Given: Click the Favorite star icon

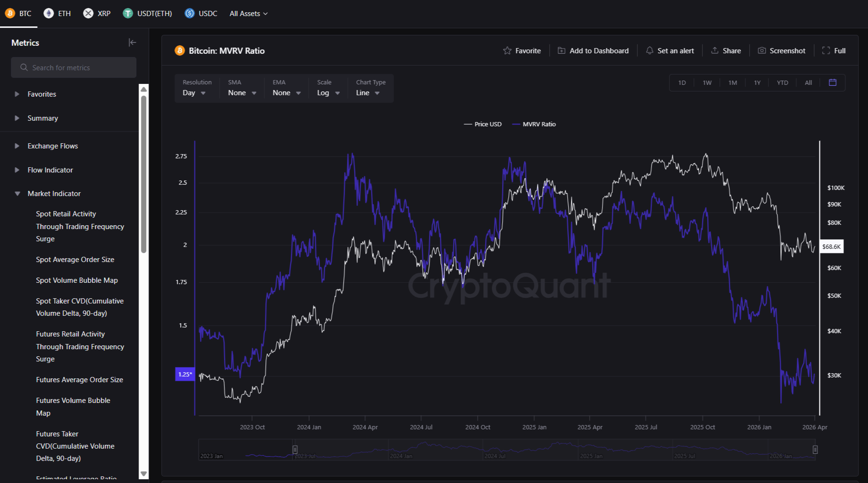Looking at the screenshot, I should pos(507,50).
